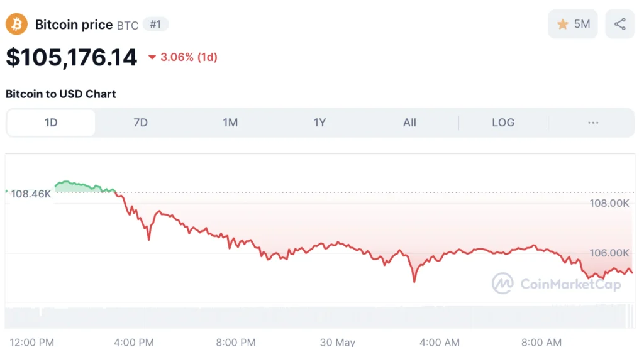
Task: Click the 30 May time axis label
Action: pyautogui.click(x=338, y=342)
